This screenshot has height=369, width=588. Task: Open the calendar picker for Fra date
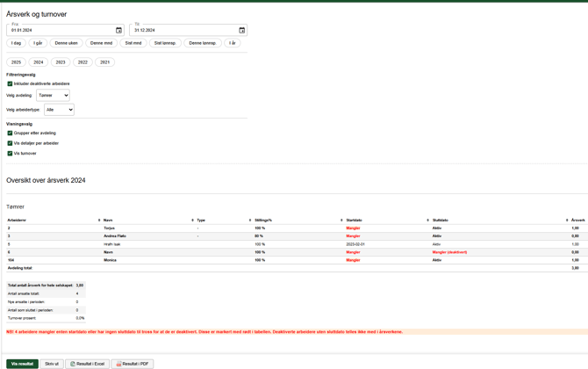119,31
